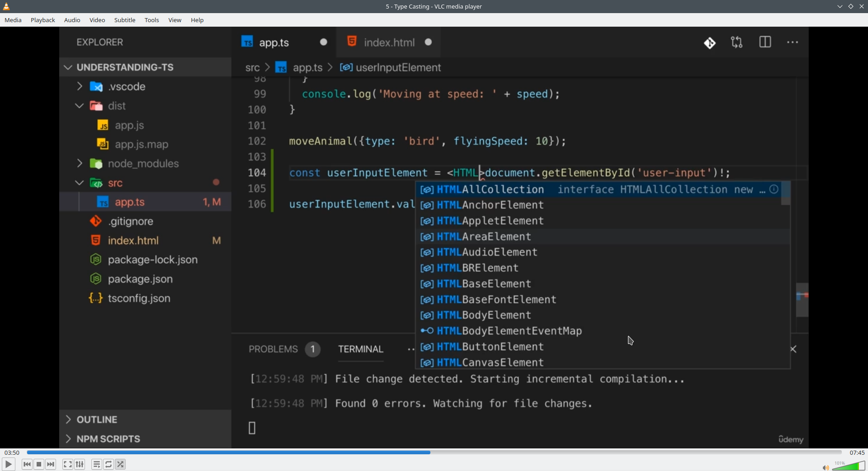Collapse the UNDERSTANDING-TS folder section
The width and height of the screenshot is (868, 471).
[145, 67]
